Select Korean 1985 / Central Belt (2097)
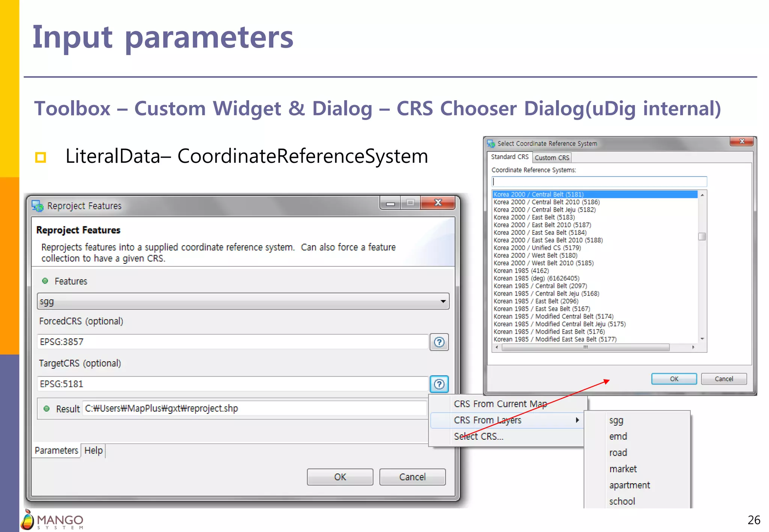This screenshot has height=532, width=769. 540,286
